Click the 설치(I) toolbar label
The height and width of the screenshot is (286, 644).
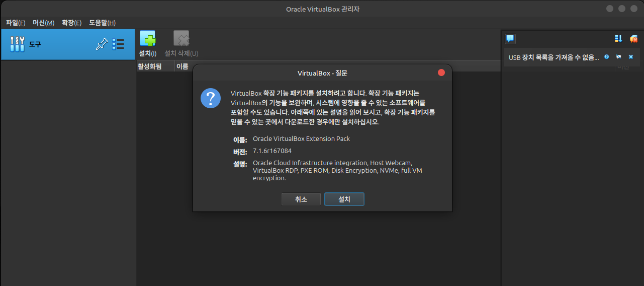[x=148, y=53]
